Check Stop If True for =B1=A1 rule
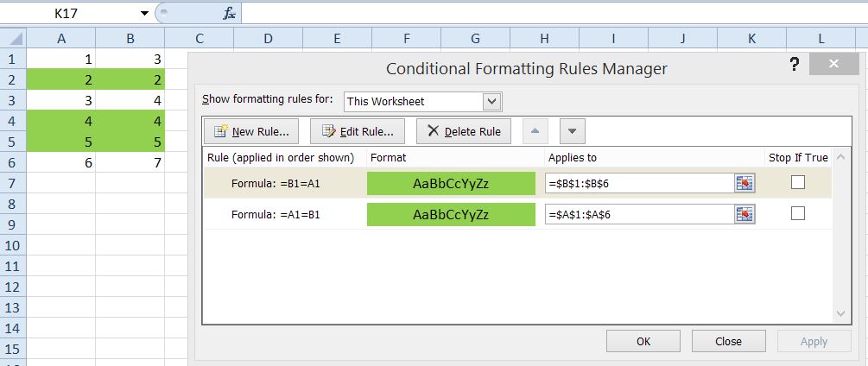 [797, 182]
